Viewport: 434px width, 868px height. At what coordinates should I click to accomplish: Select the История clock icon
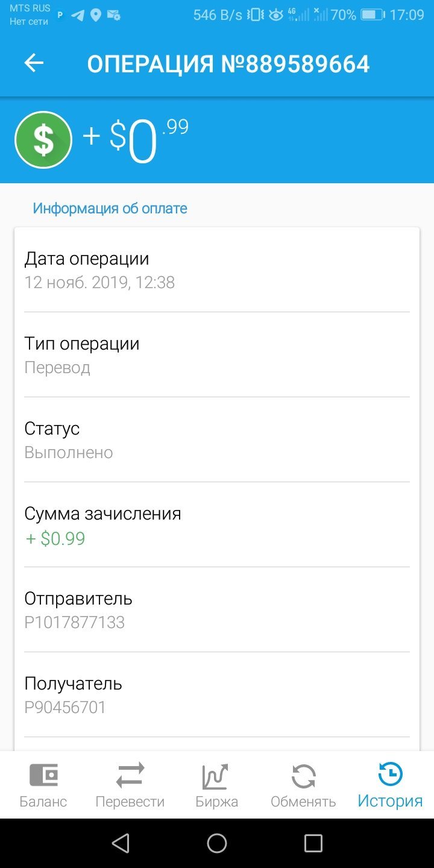390,775
